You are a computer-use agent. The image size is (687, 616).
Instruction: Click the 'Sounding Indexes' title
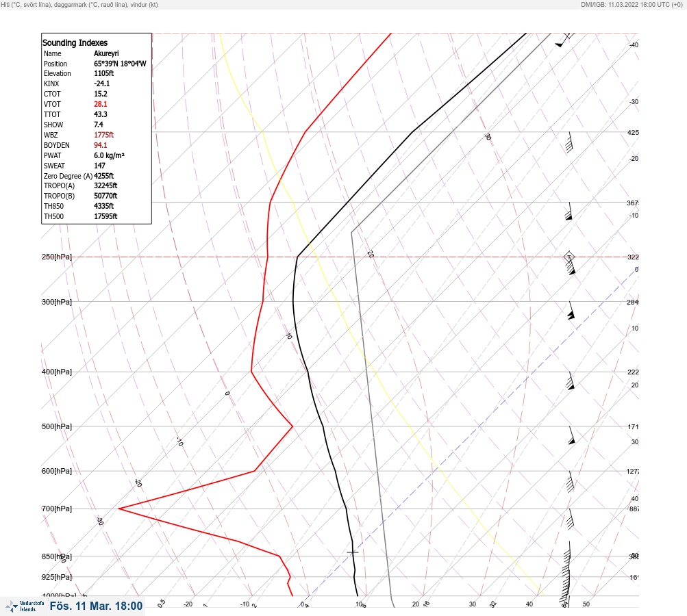(x=75, y=43)
